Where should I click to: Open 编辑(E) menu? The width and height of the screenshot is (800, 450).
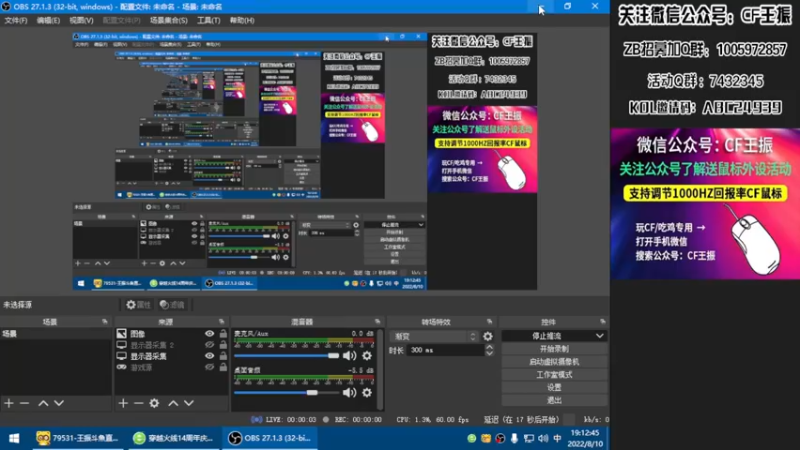pyautogui.click(x=48, y=20)
